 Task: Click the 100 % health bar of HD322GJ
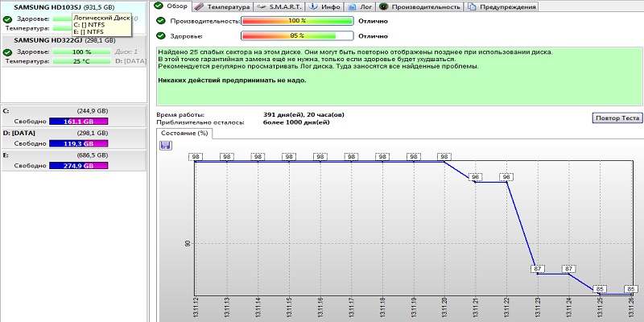pos(82,52)
